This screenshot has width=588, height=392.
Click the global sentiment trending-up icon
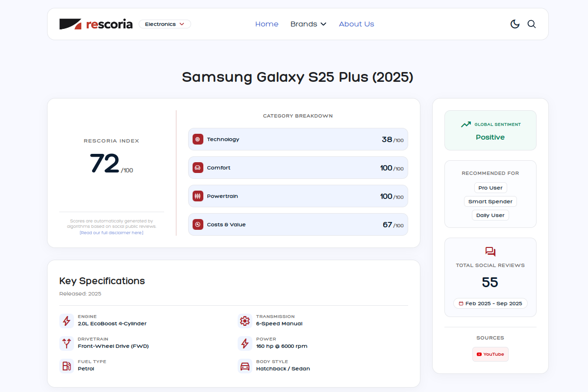[466, 124]
